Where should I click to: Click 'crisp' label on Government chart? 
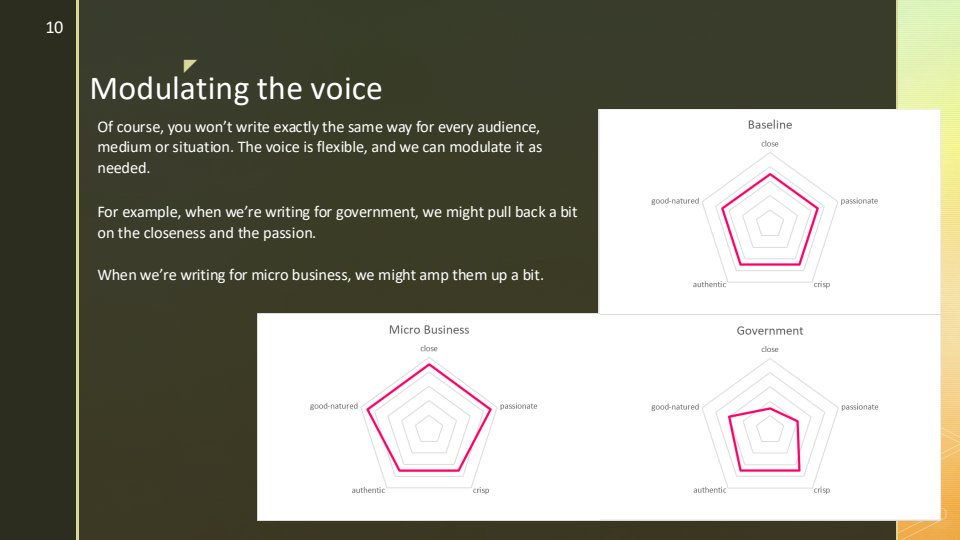821,490
